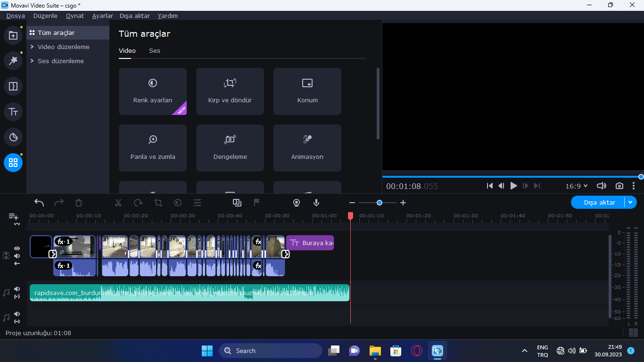Open the more tools grid sidebar tab
The width and height of the screenshot is (644, 362).
click(x=13, y=163)
